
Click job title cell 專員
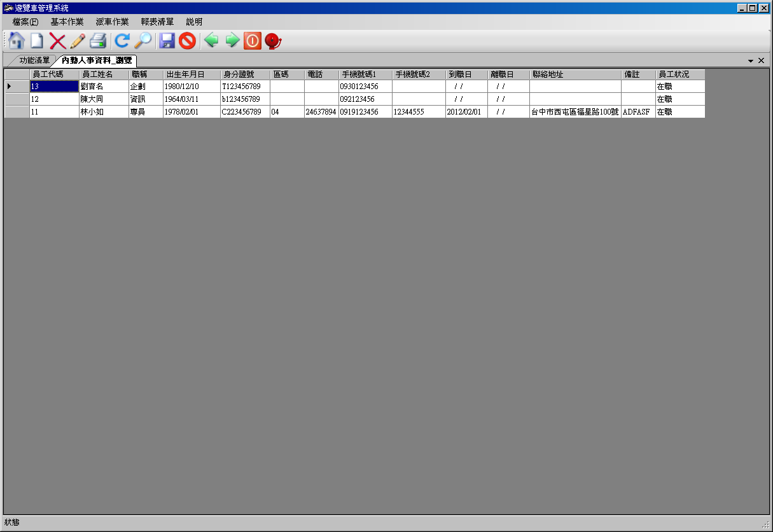point(146,111)
